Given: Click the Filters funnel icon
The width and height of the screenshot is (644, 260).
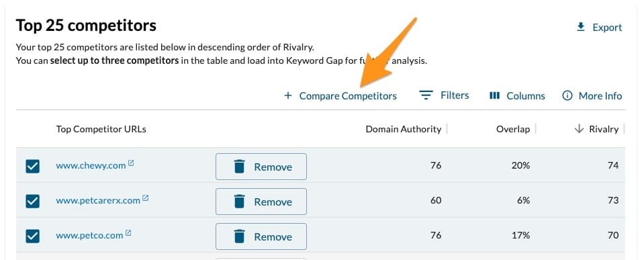Looking at the screenshot, I should (426, 95).
